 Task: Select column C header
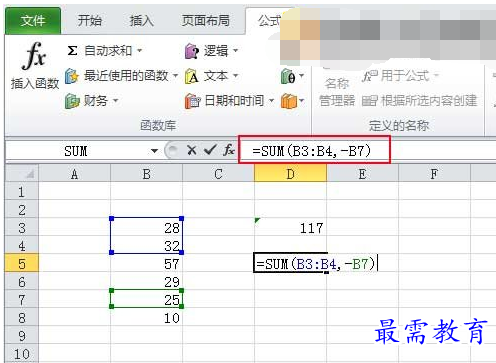218,173
